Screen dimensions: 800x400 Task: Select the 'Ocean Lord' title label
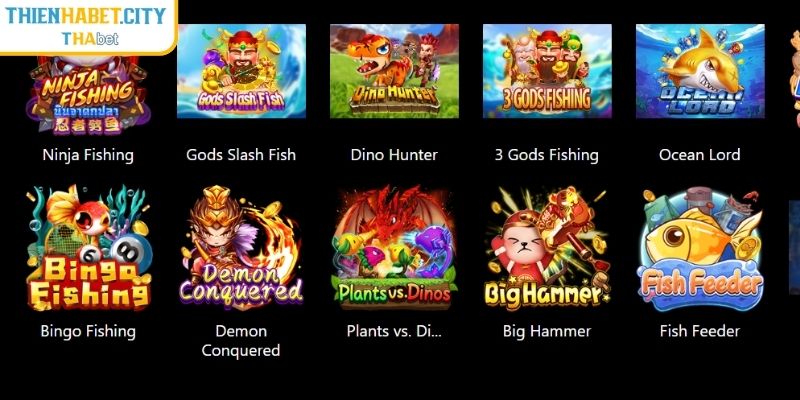[700, 155]
